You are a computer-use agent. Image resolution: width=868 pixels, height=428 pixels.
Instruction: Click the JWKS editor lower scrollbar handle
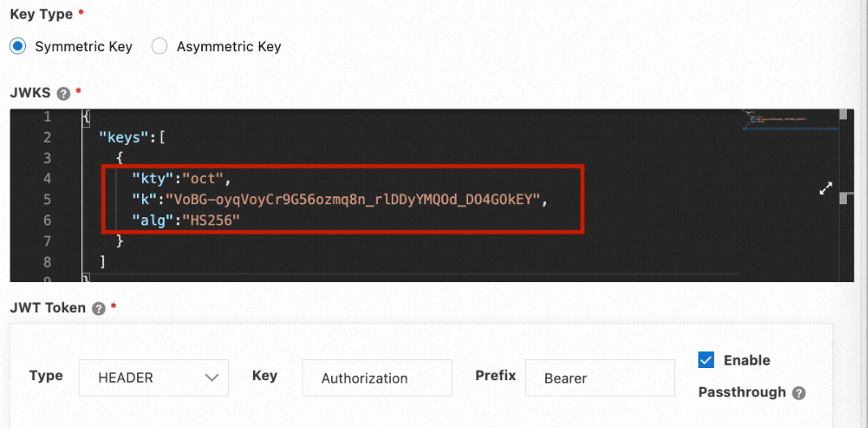point(844,198)
